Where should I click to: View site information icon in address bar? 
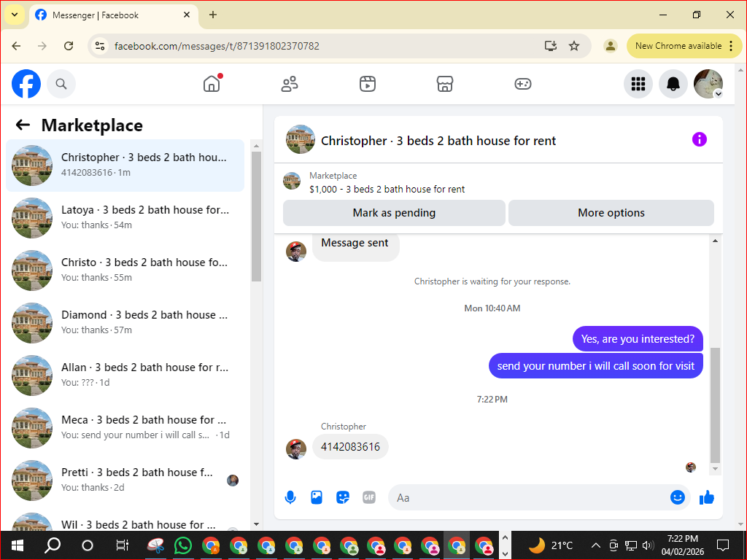click(x=100, y=46)
